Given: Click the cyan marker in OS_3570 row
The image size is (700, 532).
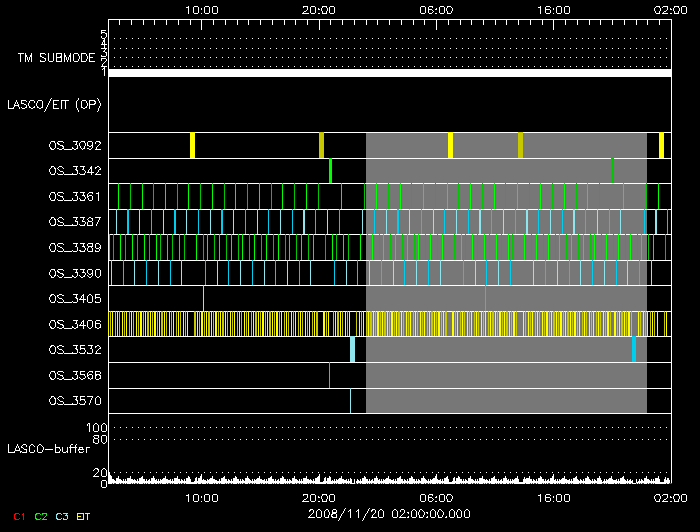Looking at the screenshot, I should pyautogui.click(x=350, y=400).
